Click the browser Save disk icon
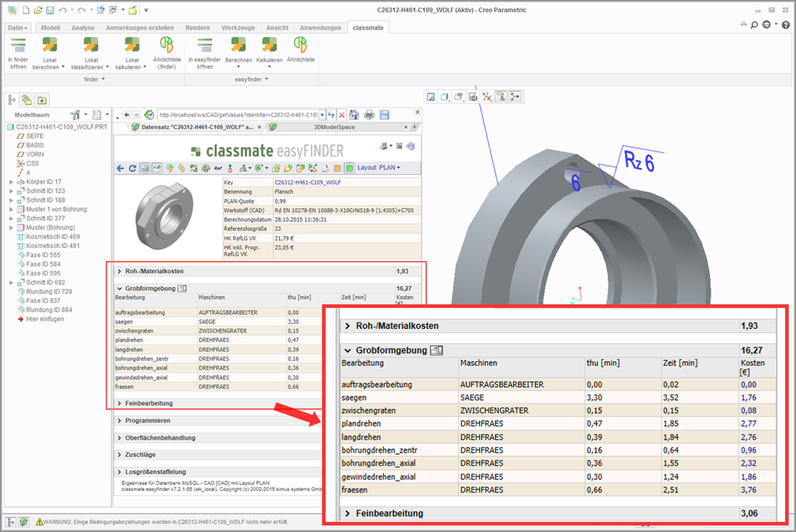796x532 pixels. (385, 115)
